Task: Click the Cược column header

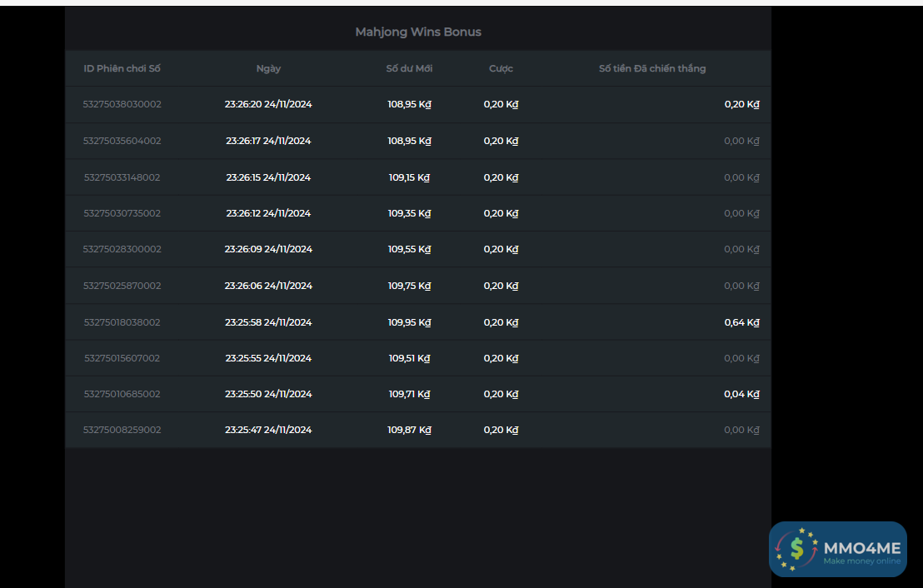Action: (x=501, y=68)
